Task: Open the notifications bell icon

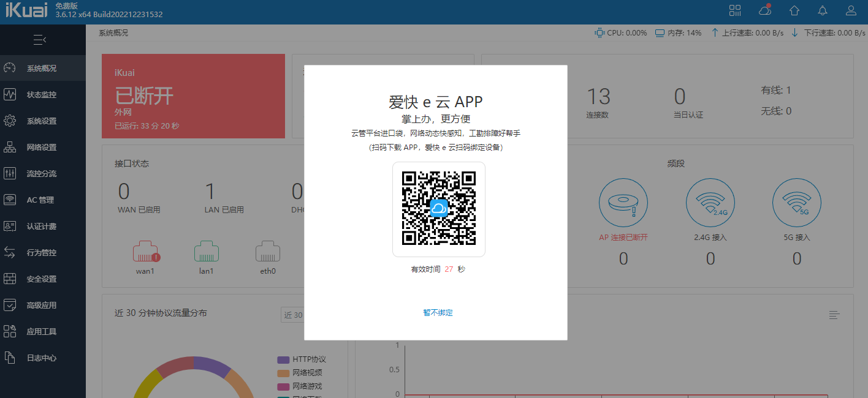Action: pos(823,10)
